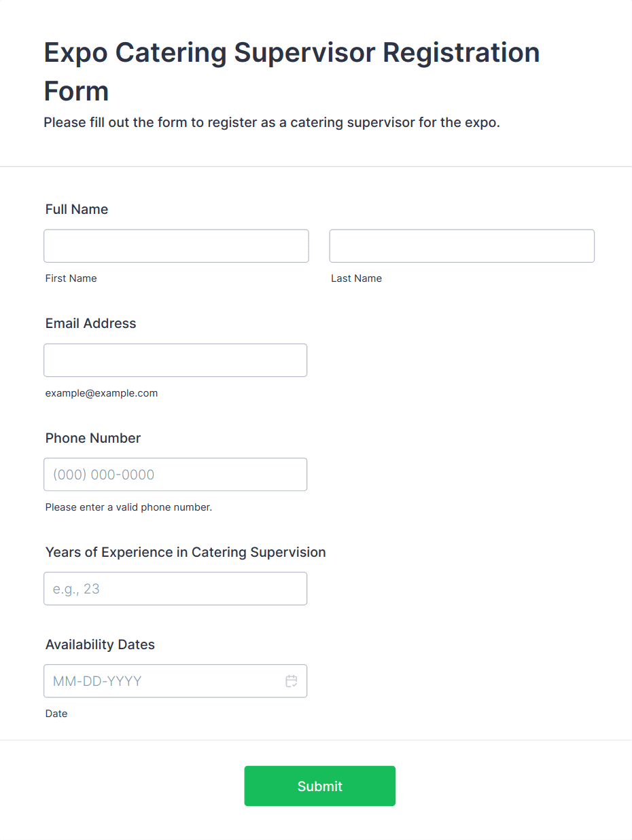Click the Availability Dates label
The image size is (632, 840).
[x=100, y=644]
